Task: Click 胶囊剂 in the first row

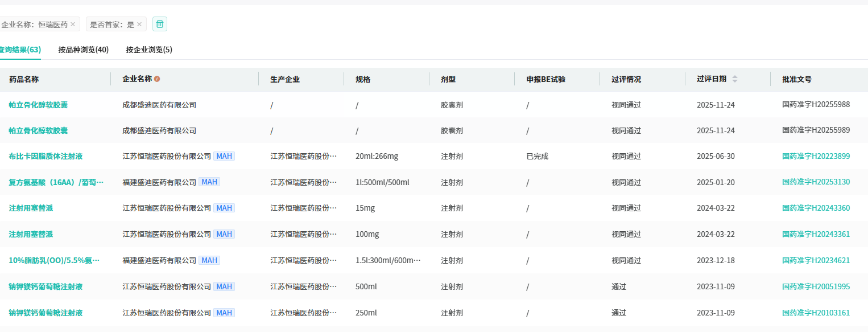Action: 452,105
